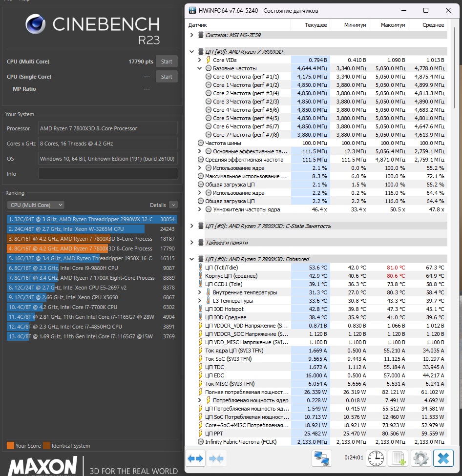Click the Система MSI chip icon
The height and width of the screenshot is (476, 462).
coord(200,35)
